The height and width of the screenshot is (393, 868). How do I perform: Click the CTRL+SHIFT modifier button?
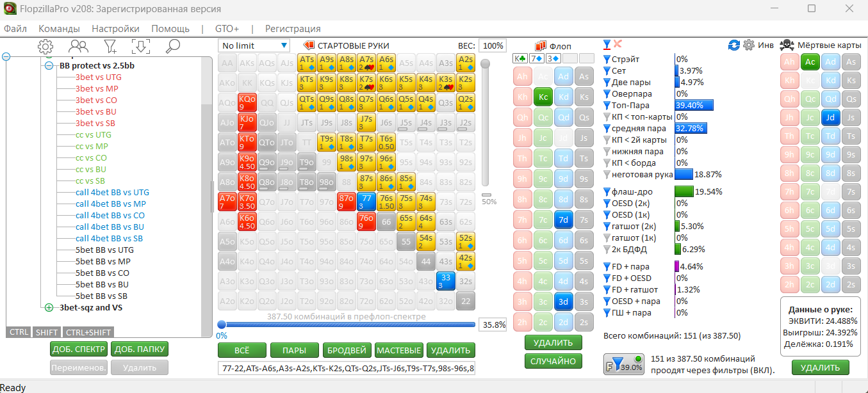pos(88,332)
